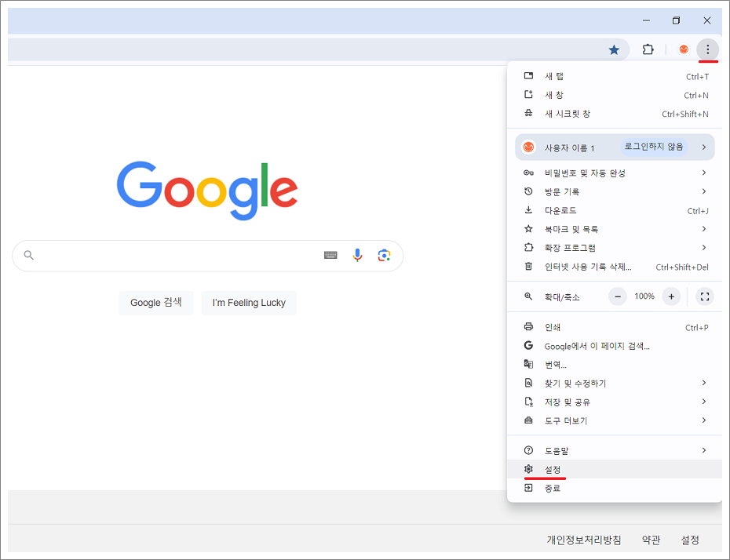Image resolution: width=730 pixels, height=560 pixels.
Task: Choose Google에서 이 페이지 검색 menu item
Action: (x=615, y=346)
